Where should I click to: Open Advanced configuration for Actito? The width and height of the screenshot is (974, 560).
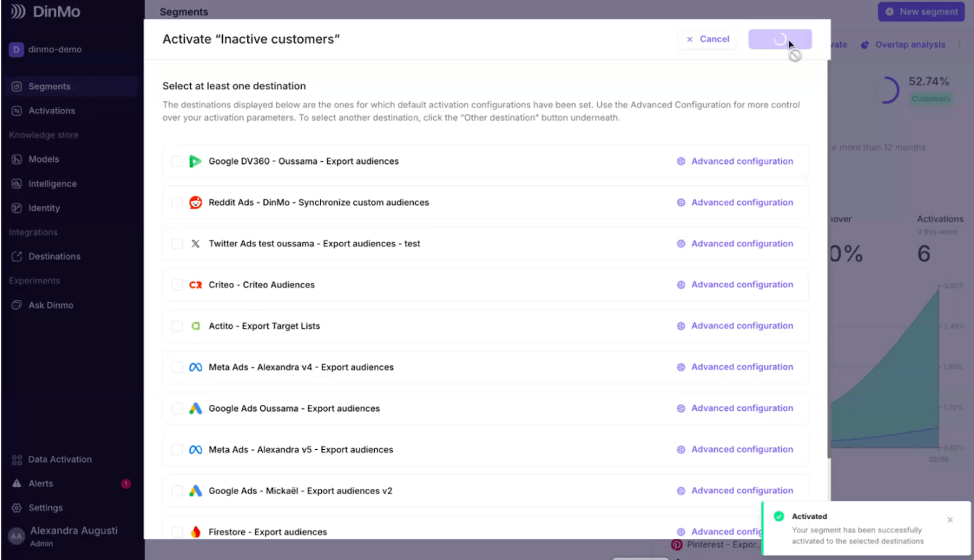click(735, 326)
